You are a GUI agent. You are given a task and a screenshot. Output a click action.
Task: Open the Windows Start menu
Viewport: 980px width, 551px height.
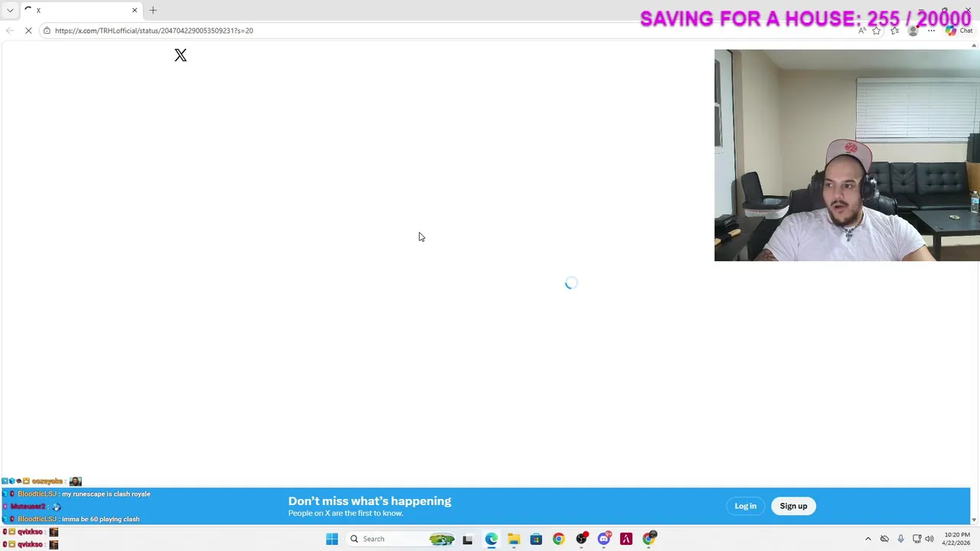(x=332, y=539)
